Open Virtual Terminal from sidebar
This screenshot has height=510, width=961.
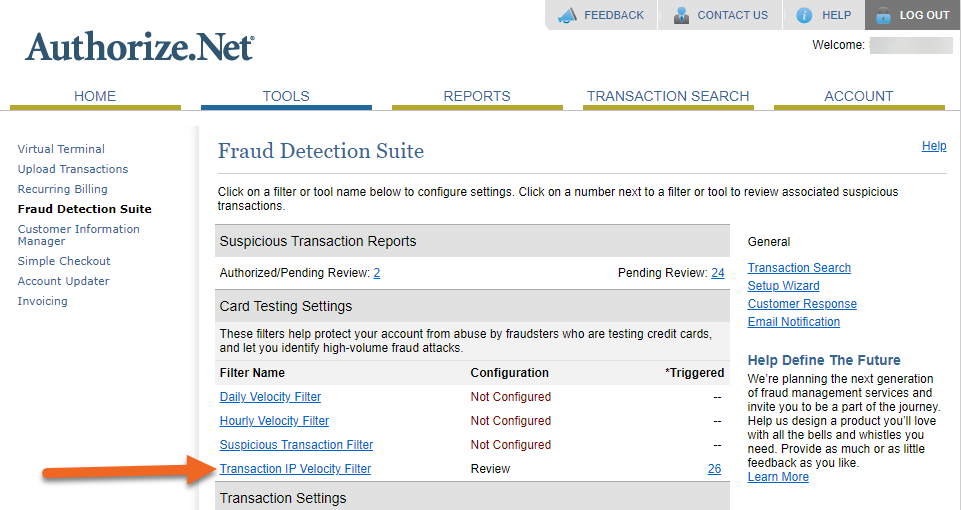[x=61, y=149]
